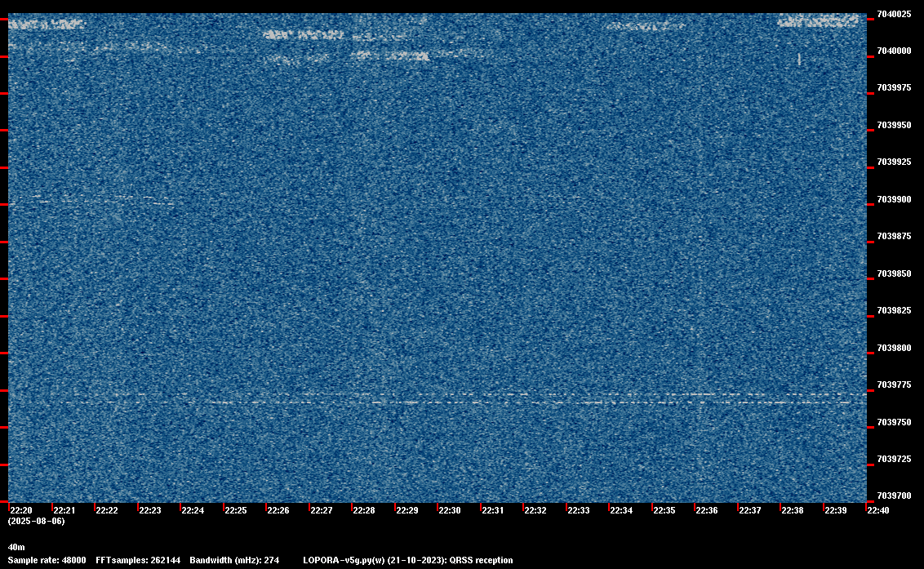This screenshot has height=569, width=924.
Task: Click the 22:31 time axis label
Action: [x=493, y=510]
